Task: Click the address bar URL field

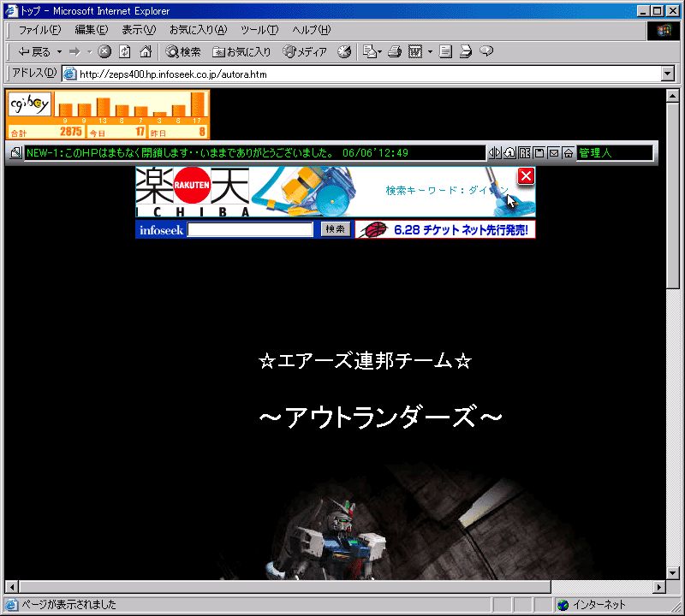Action: pos(362,74)
